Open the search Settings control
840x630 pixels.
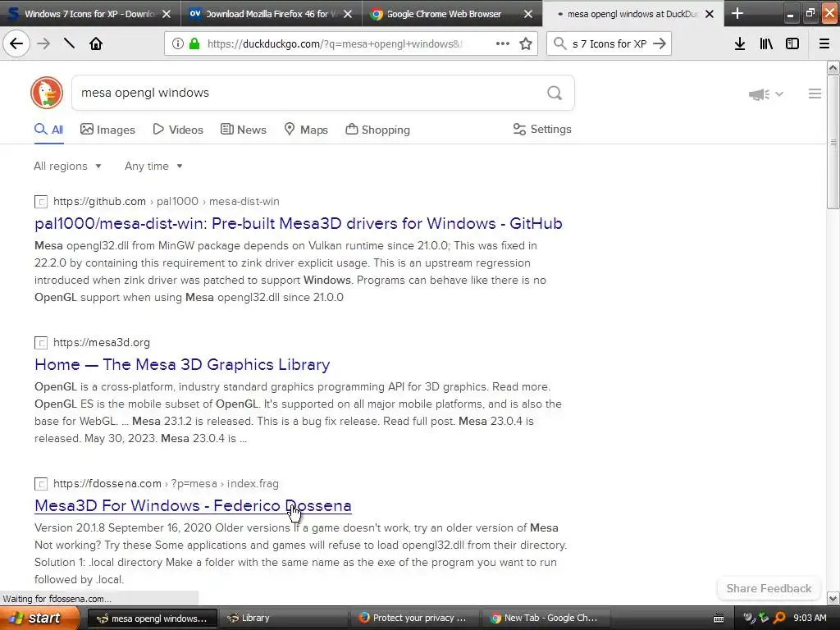[542, 129]
